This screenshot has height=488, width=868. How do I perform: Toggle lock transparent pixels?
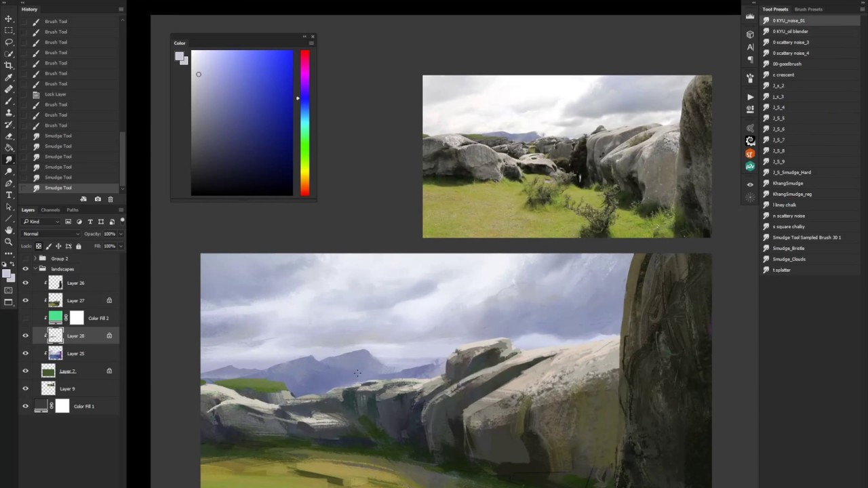(x=39, y=246)
